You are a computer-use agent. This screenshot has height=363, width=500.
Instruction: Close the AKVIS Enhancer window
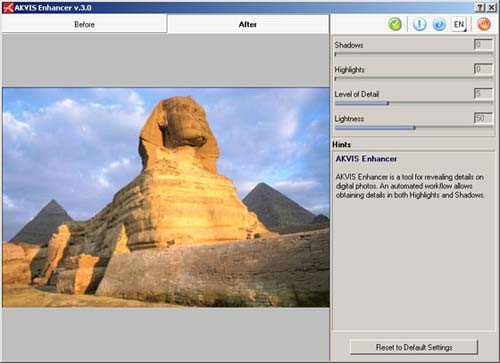(491, 8)
